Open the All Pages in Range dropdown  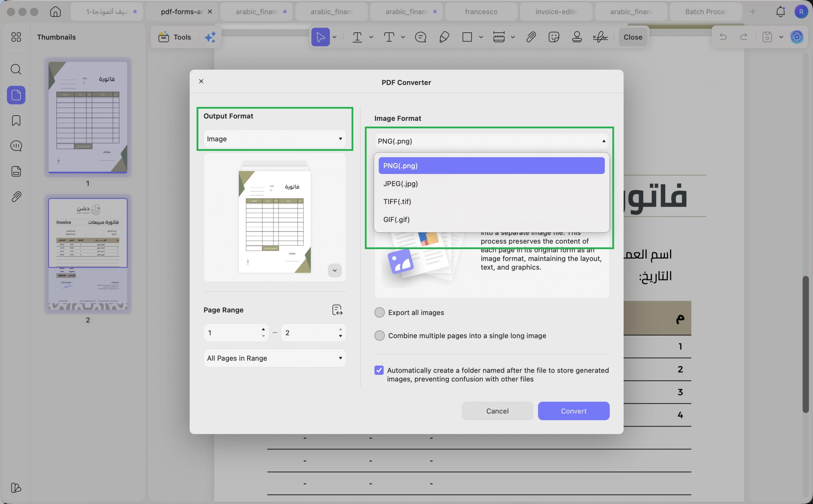(x=275, y=358)
